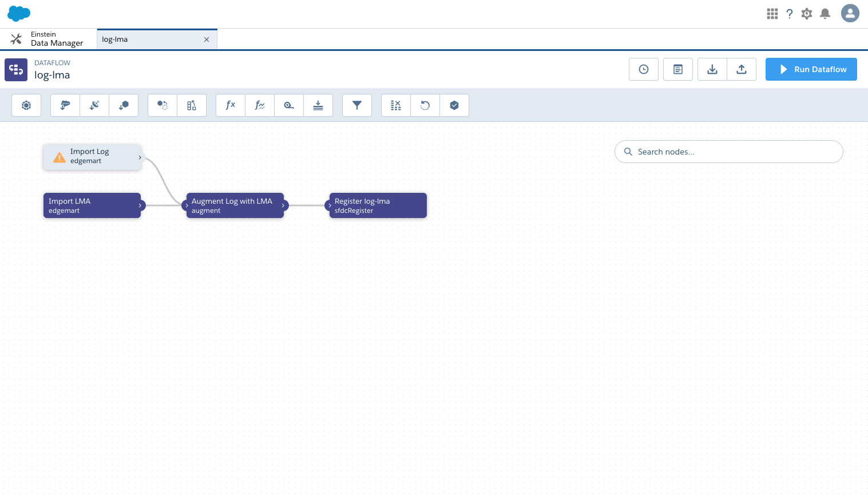Add an append transformation node
Image resolution: width=868 pixels, height=495 pixels.
[162, 105]
